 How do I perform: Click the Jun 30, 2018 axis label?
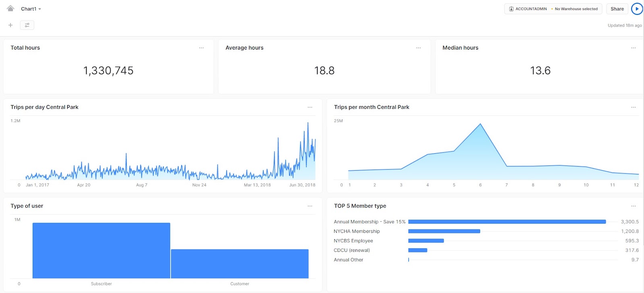click(x=302, y=185)
